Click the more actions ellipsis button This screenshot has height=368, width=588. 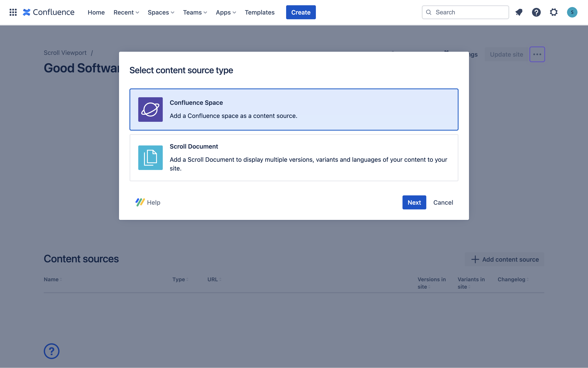click(537, 54)
